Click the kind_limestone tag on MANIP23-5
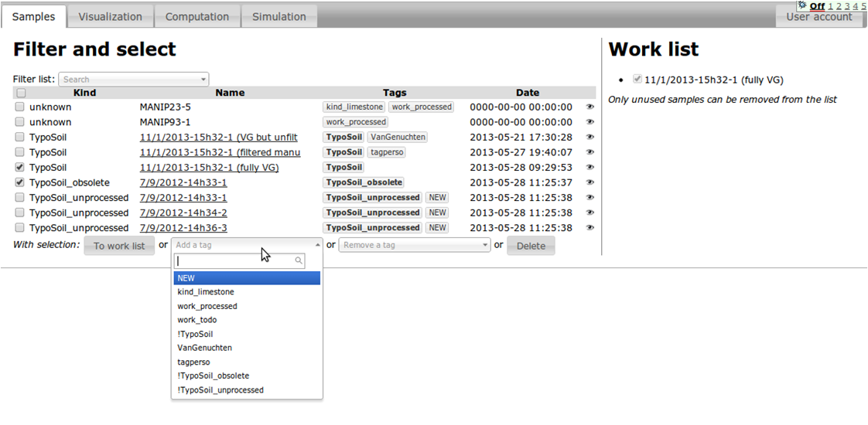The height and width of the screenshot is (425, 868). pyautogui.click(x=354, y=107)
